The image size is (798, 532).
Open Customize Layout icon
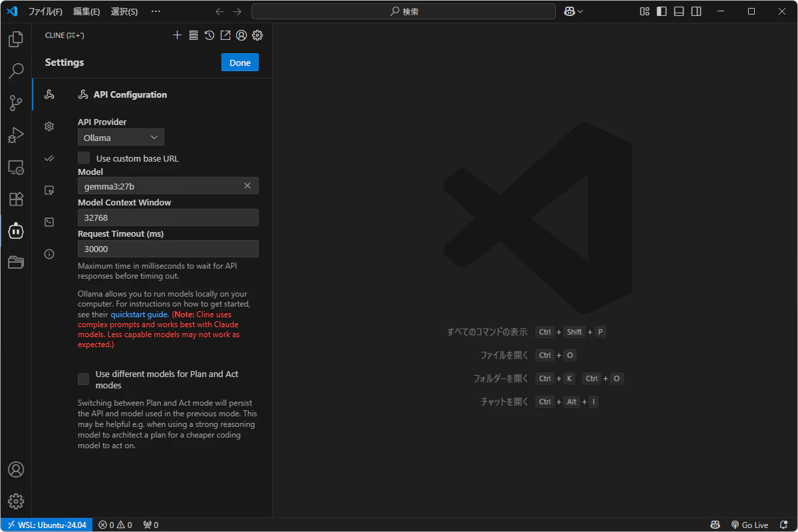point(644,11)
